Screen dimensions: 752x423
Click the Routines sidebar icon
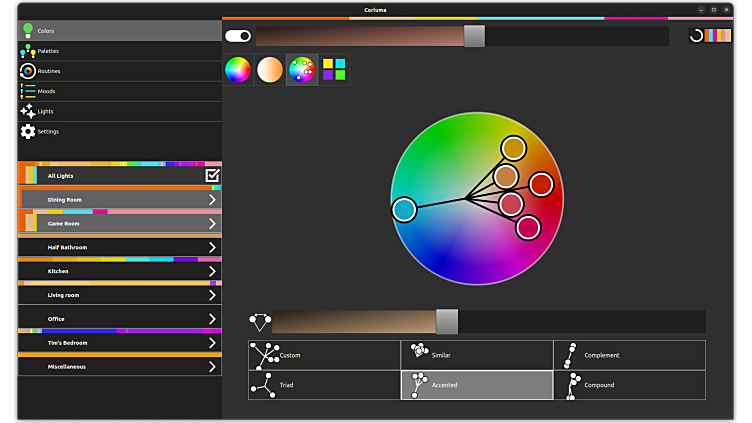[x=28, y=71]
